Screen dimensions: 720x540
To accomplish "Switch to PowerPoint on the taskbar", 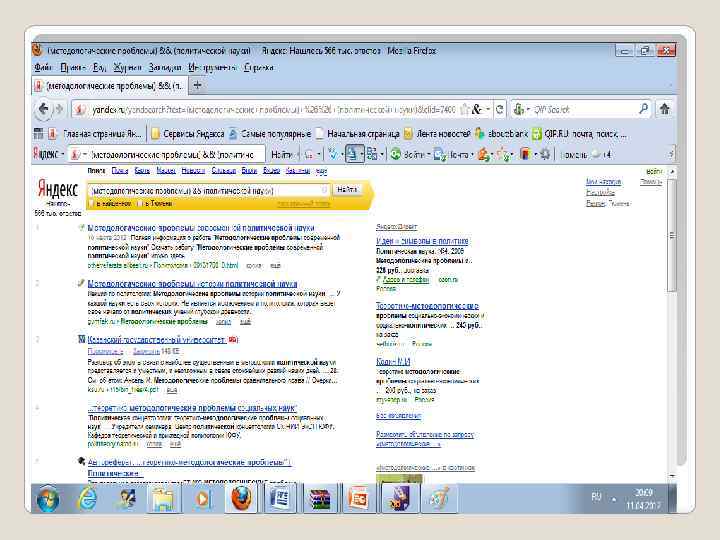I will [359, 499].
